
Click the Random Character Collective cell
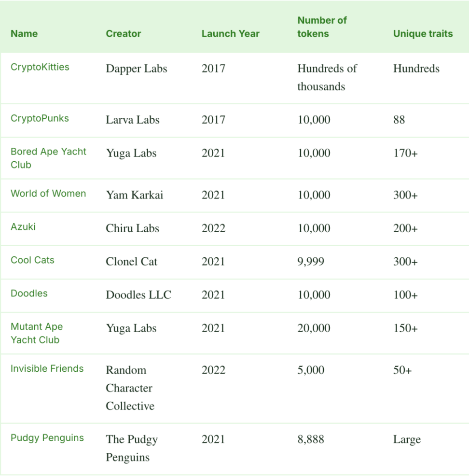pyautogui.click(x=130, y=388)
